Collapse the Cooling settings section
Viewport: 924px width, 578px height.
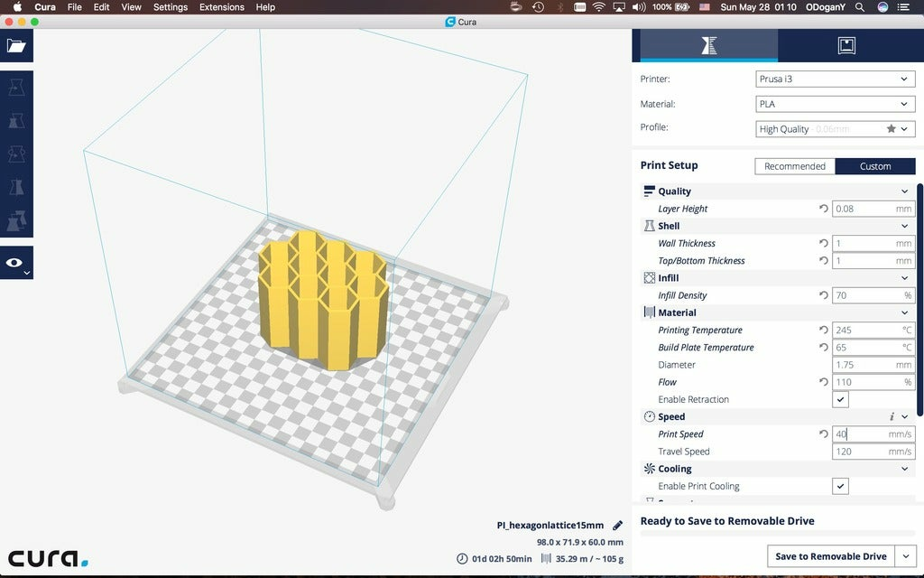point(904,469)
